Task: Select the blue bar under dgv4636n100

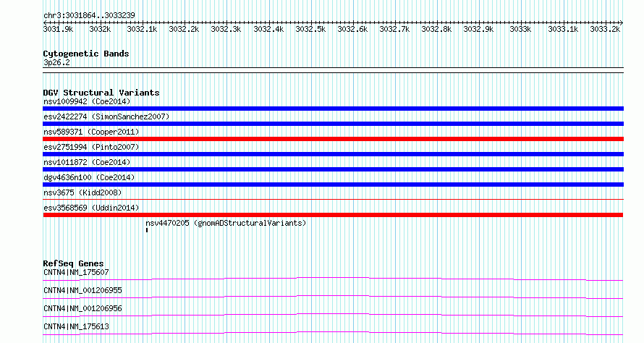Action: [333, 185]
